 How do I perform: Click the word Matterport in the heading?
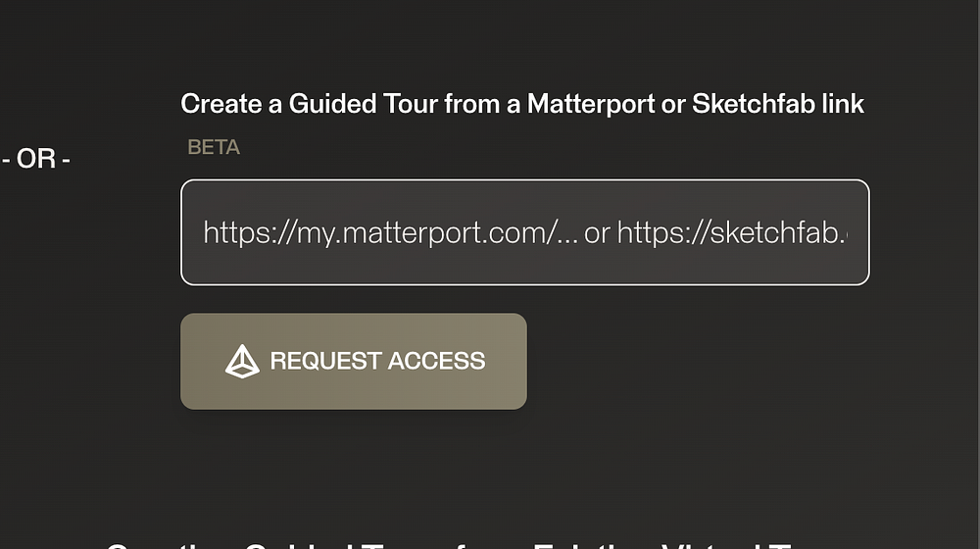591,104
